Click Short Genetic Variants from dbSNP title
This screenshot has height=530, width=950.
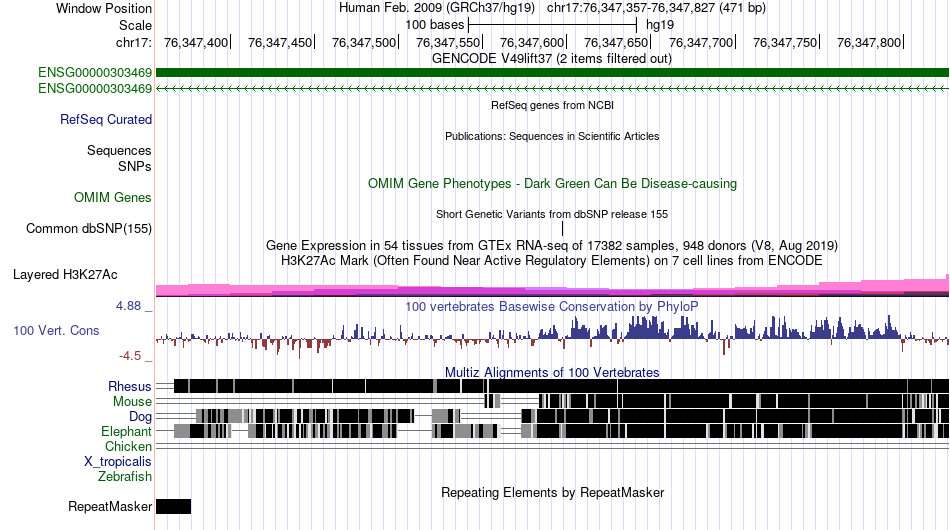pos(552,214)
